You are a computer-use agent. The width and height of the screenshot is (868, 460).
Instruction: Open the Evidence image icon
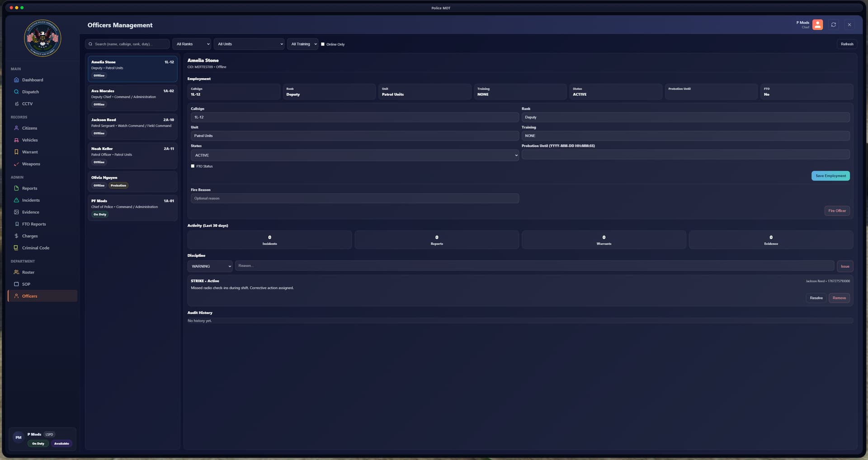pyautogui.click(x=16, y=212)
